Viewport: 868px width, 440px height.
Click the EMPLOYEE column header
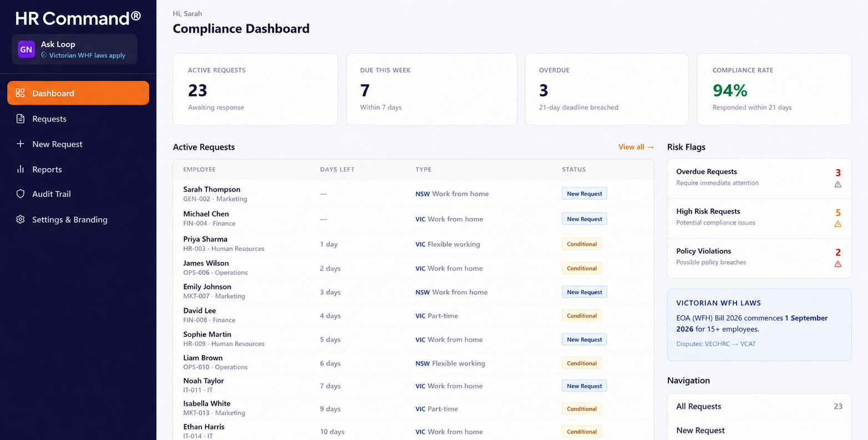point(199,169)
